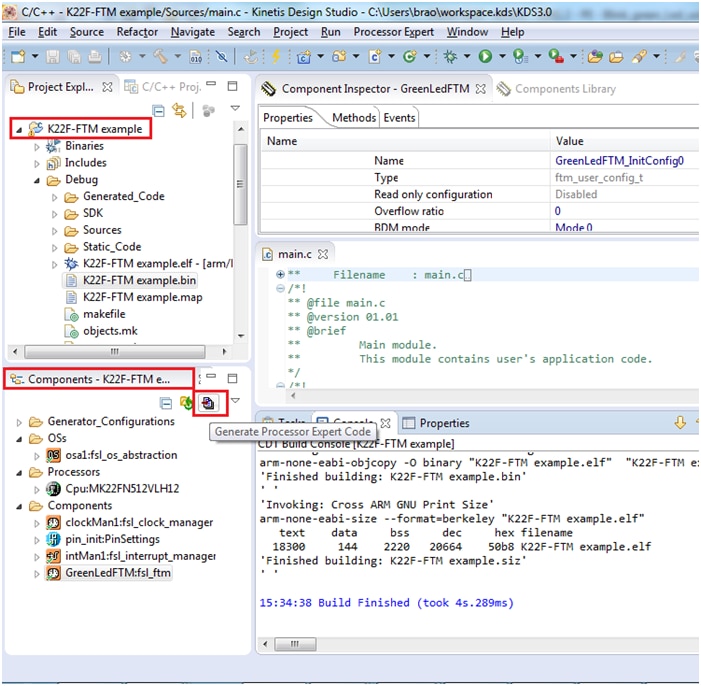Maximize the Project Explorer panel
This screenshot has width=701, height=686.
tap(232, 86)
